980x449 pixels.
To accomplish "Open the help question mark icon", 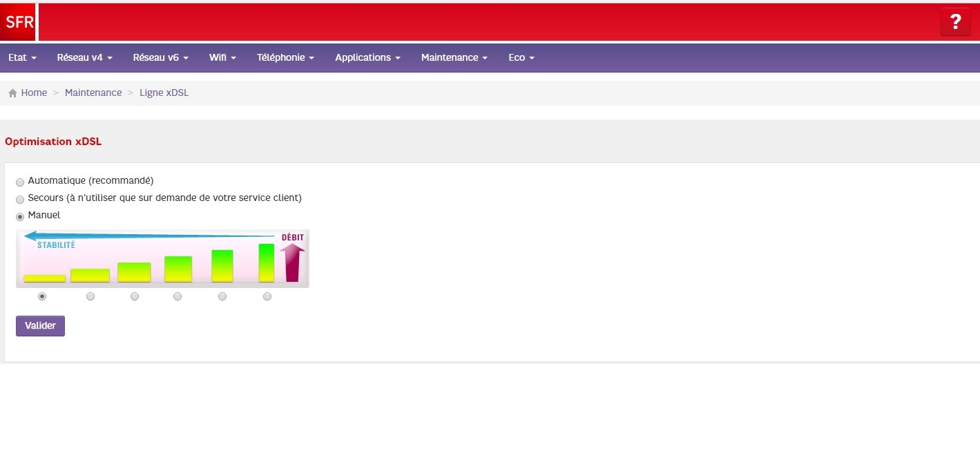I will (x=955, y=21).
